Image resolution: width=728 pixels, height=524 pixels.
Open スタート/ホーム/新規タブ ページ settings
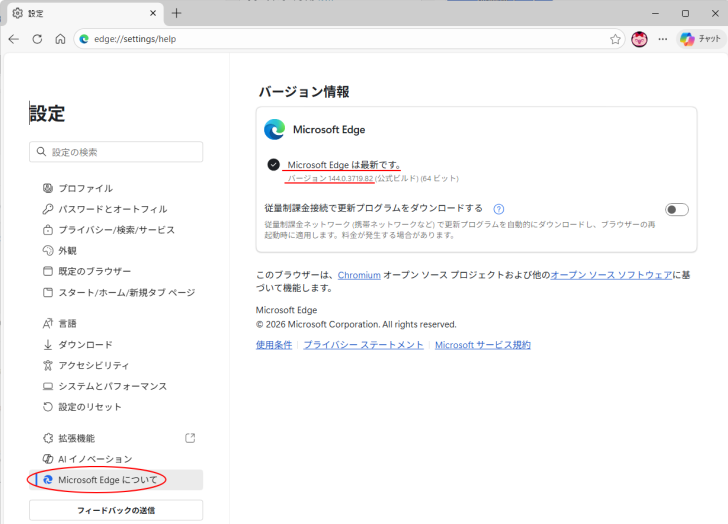point(116,292)
